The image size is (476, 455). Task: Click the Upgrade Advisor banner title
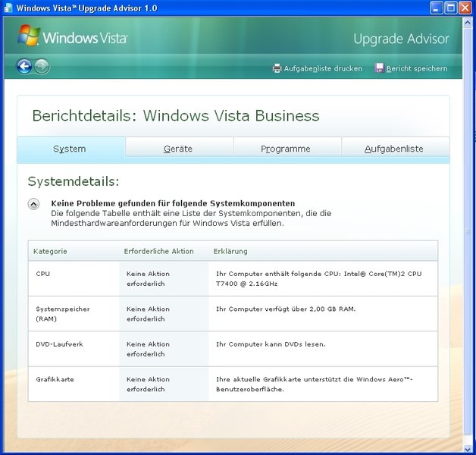[x=401, y=39]
